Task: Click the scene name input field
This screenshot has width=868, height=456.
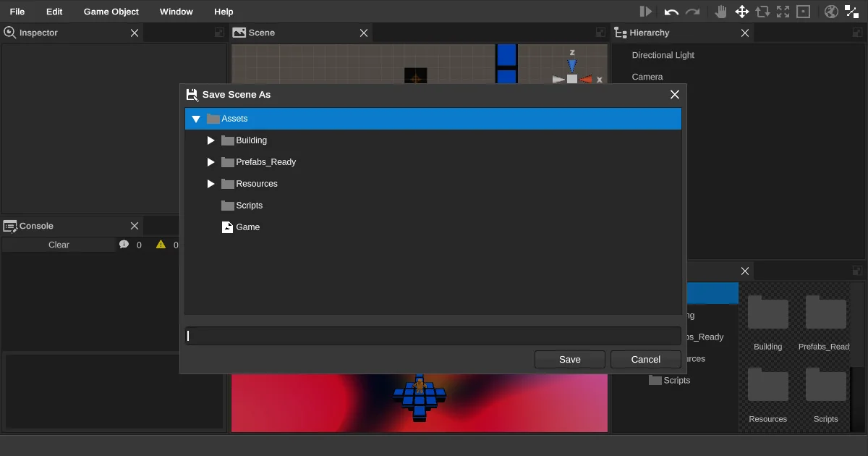Action: click(433, 335)
